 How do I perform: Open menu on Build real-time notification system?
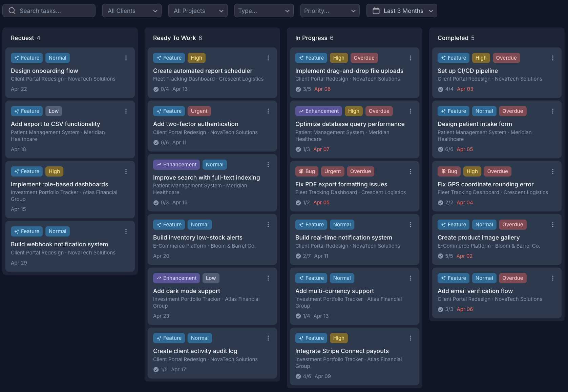411,225
